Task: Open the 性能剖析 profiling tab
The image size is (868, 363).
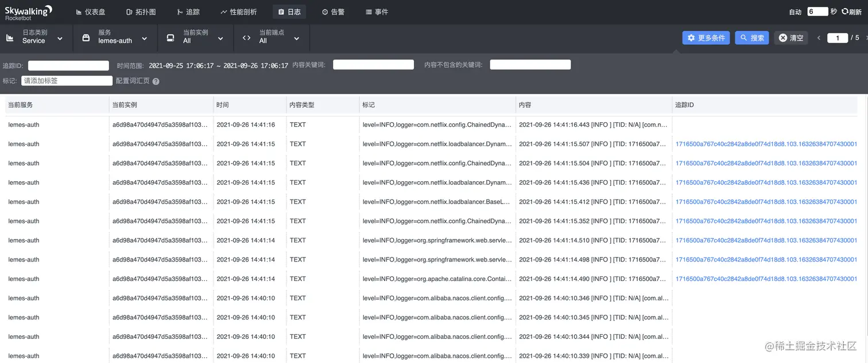Action: click(239, 12)
